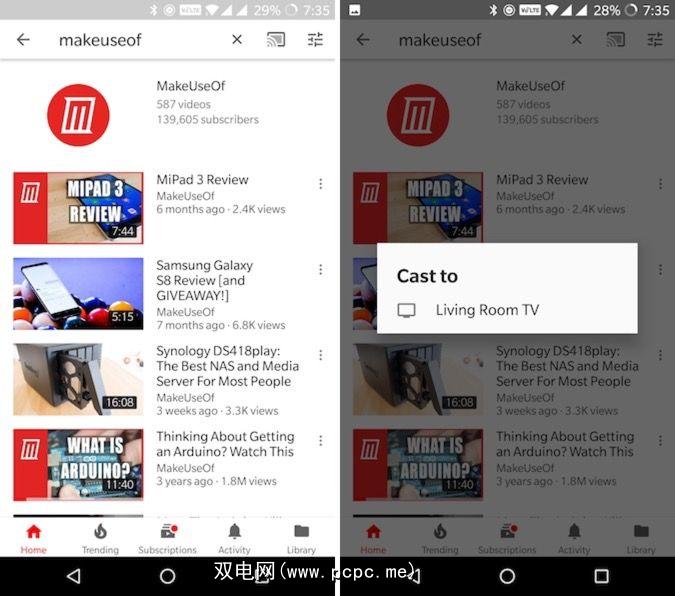The width and height of the screenshot is (675, 596).
Task: Tap the dimmed Cast icon in the right screen
Action: click(616, 40)
